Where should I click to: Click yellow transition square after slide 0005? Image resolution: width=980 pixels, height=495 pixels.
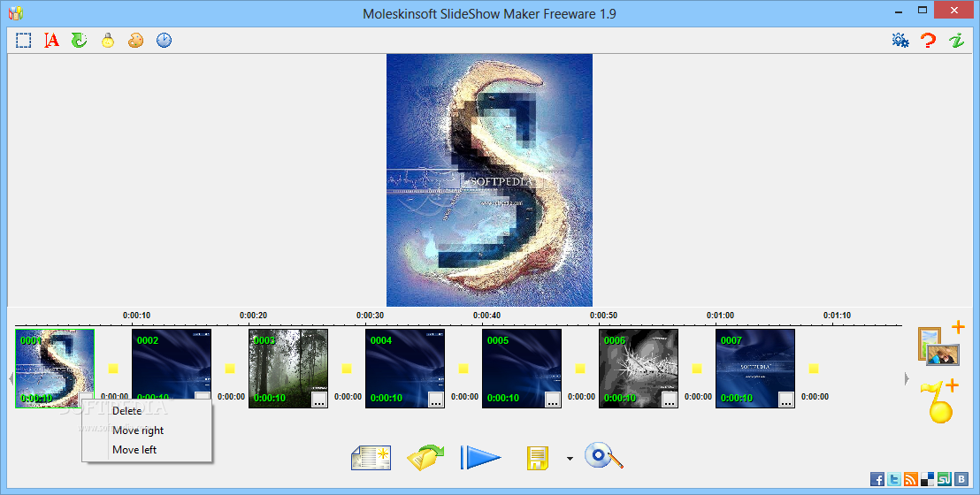point(580,369)
